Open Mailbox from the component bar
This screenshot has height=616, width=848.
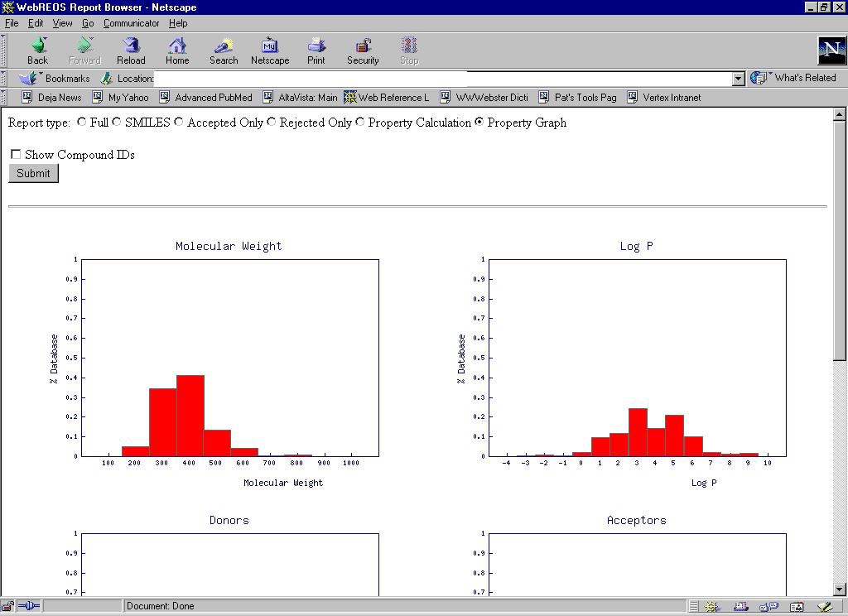coord(740,607)
